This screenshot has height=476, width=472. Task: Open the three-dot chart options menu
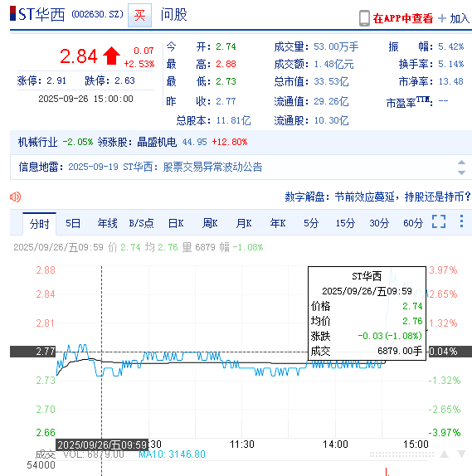[461, 221]
